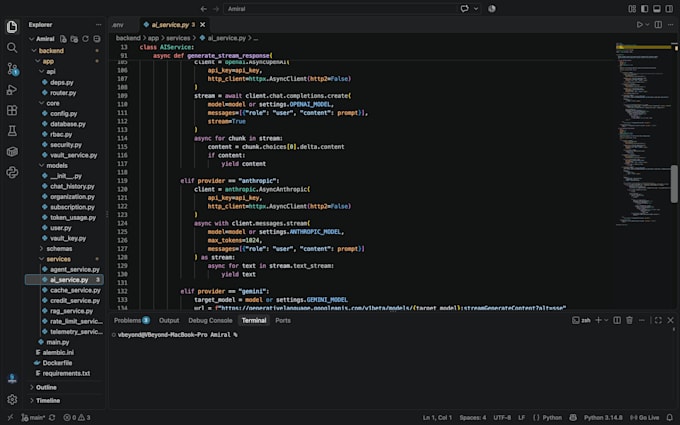Switch to the Ports panel tab
This screenshot has width=680, height=425.
click(283, 320)
